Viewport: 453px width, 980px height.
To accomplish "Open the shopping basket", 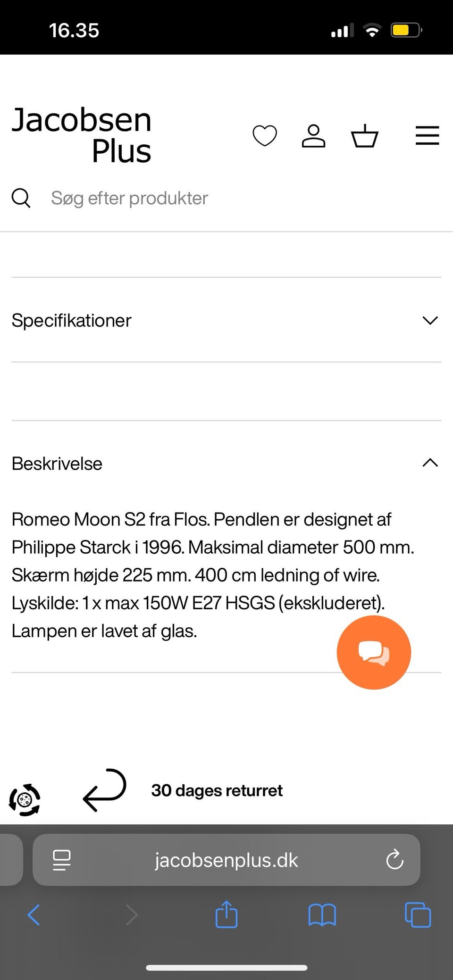I will [x=365, y=136].
